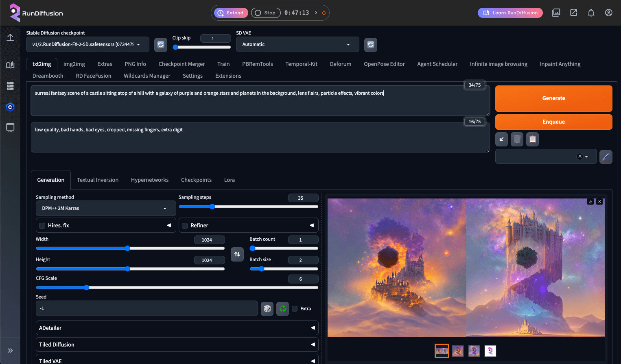The image size is (621, 364).
Task: Click the RunDiffusion logo
Action: 36,13
